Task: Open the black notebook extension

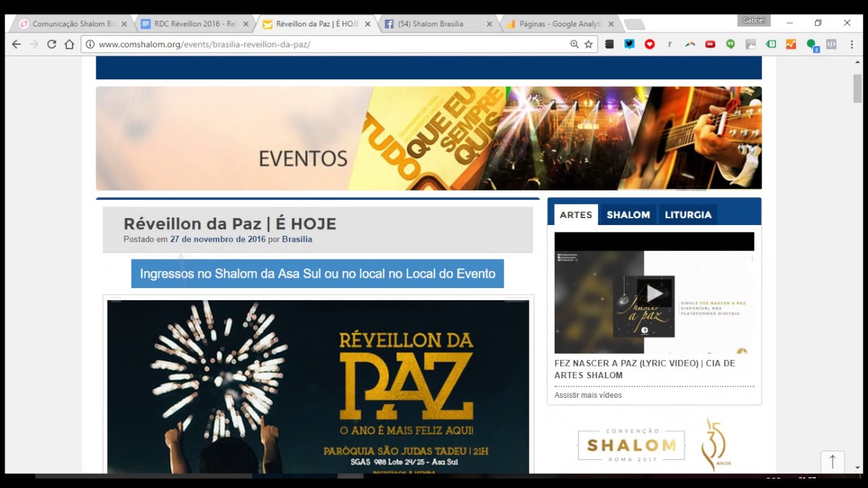Action: (610, 44)
